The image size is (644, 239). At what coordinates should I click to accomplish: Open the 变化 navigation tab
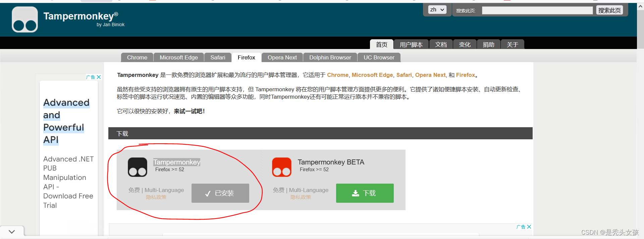click(x=465, y=44)
